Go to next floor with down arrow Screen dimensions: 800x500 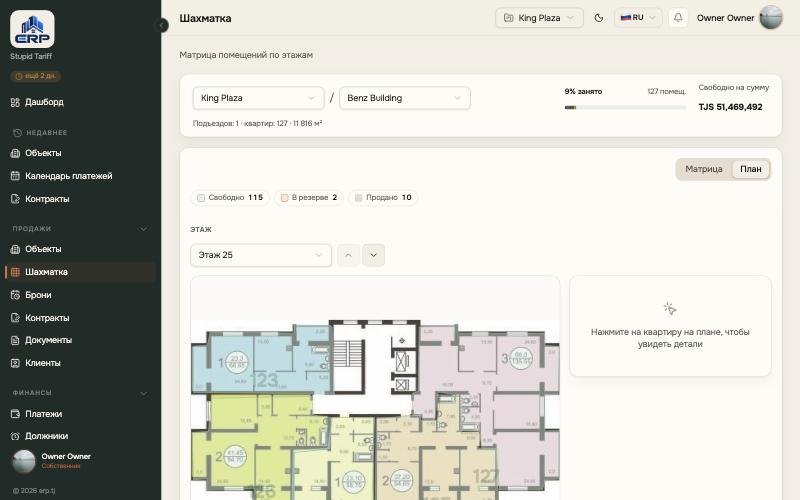[x=373, y=255]
